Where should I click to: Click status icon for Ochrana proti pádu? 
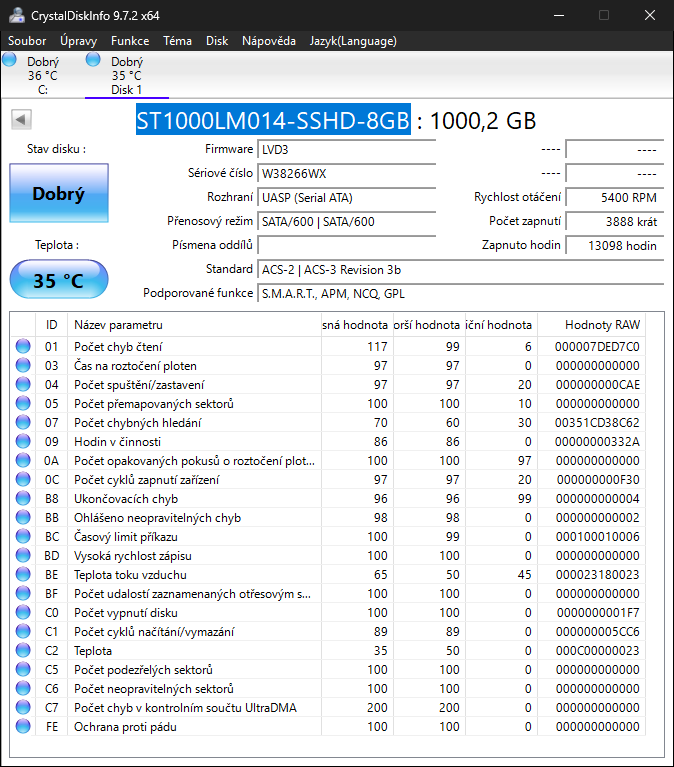(x=23, y=726)
